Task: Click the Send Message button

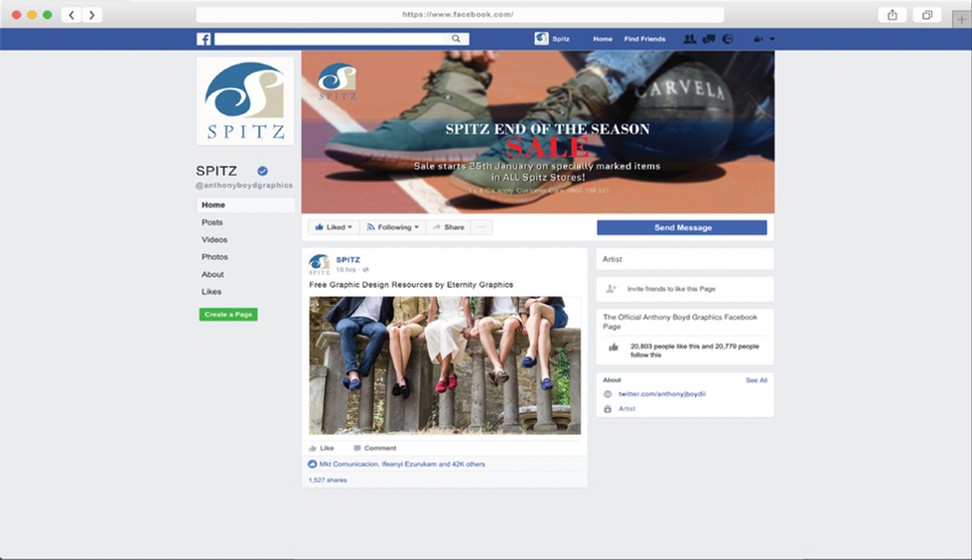Action: click(x=682, y=227)
